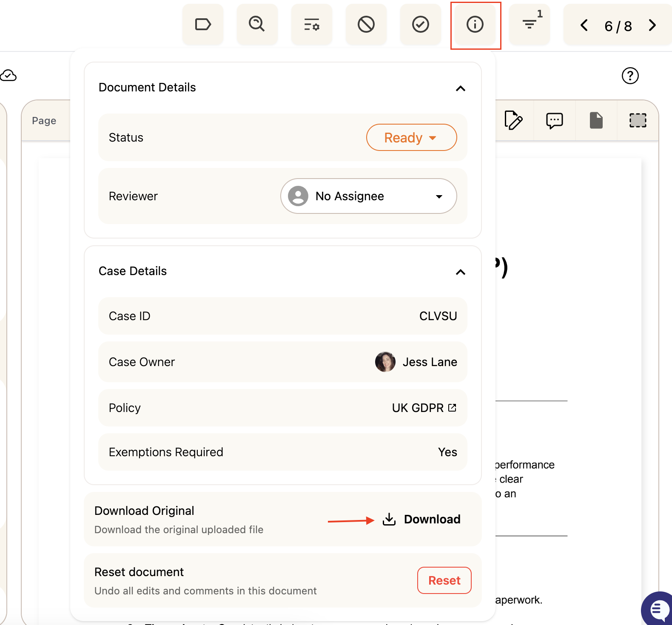The height and width of the screenshot is (625, 672).
Task: Click the approve checkmark circle icon
Action: click(x=421, y=24)
